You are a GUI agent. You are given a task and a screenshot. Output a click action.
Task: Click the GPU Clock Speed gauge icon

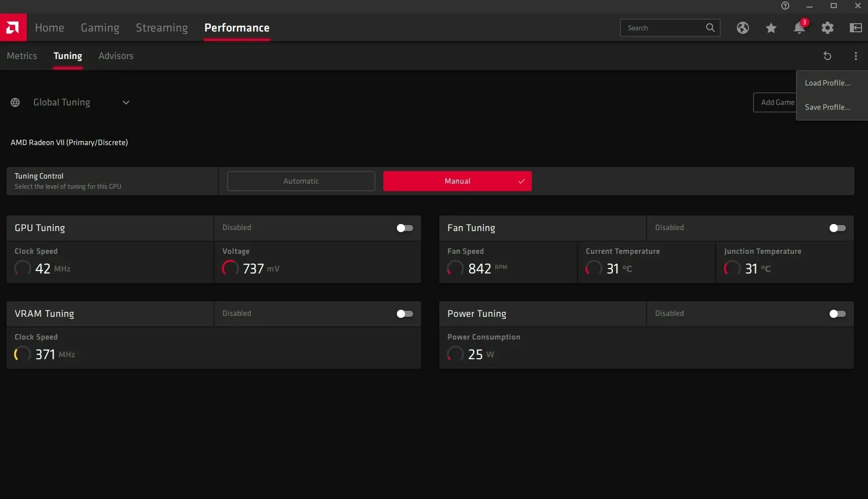coord(23,268)
